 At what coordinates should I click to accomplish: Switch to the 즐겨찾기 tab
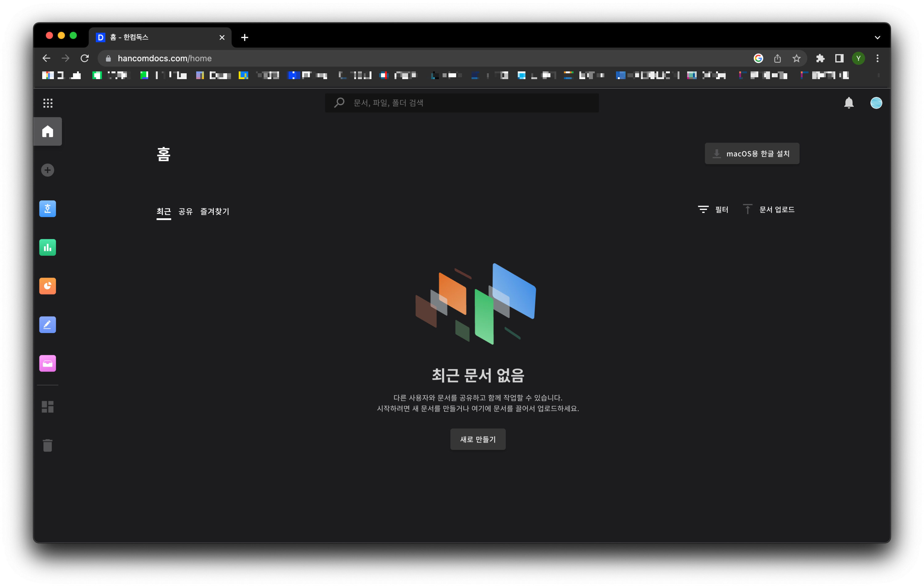214,211
